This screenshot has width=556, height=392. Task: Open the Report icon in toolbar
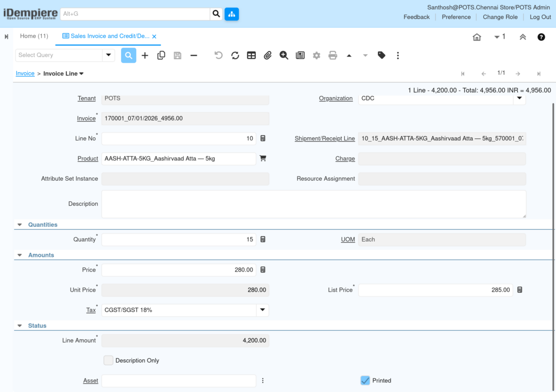click(x=300, y=55)
